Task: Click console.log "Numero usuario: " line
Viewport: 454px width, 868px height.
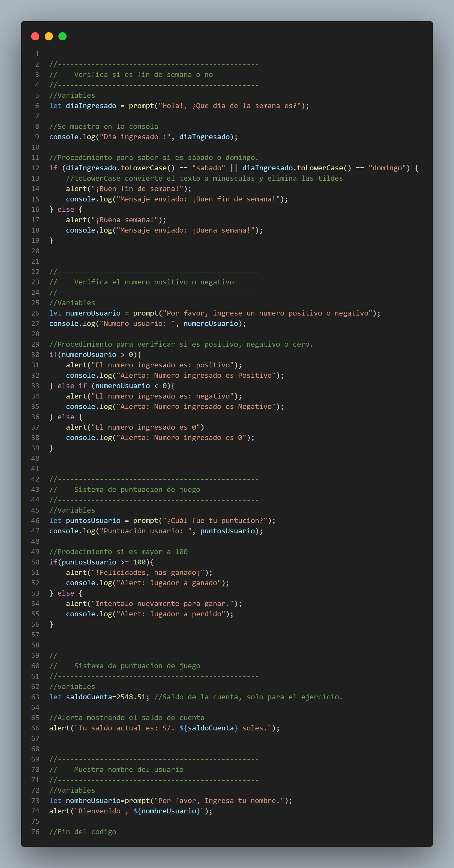Action: click(x=148, y=323)
